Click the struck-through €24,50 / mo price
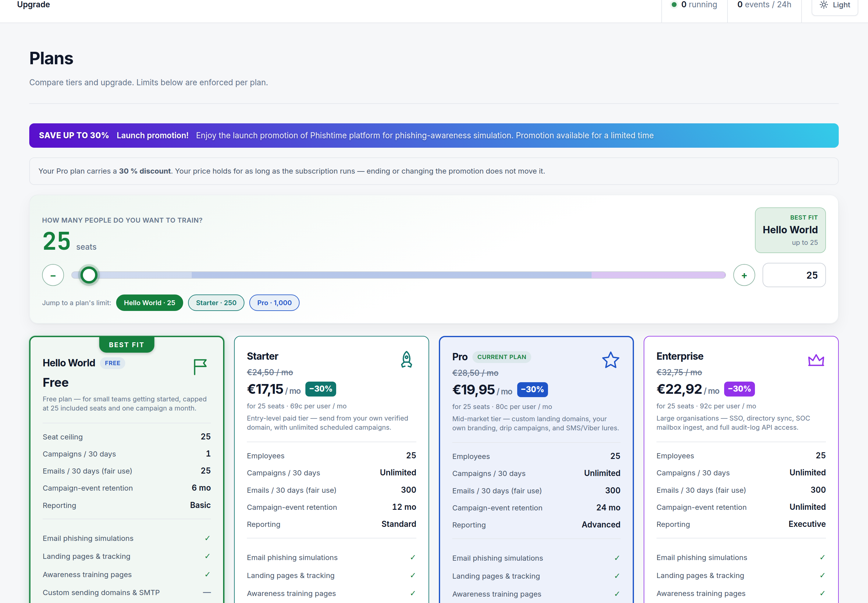 pyautogui.click(x=270, y=372)
